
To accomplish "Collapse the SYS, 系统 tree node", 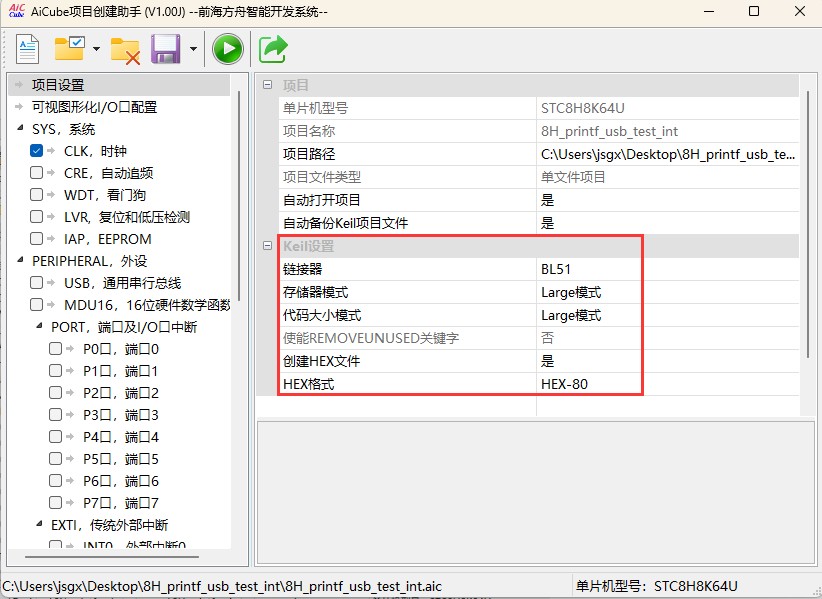I will click(20, 127).
